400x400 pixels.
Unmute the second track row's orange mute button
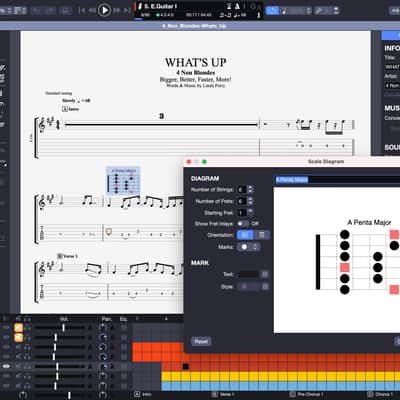18,338
